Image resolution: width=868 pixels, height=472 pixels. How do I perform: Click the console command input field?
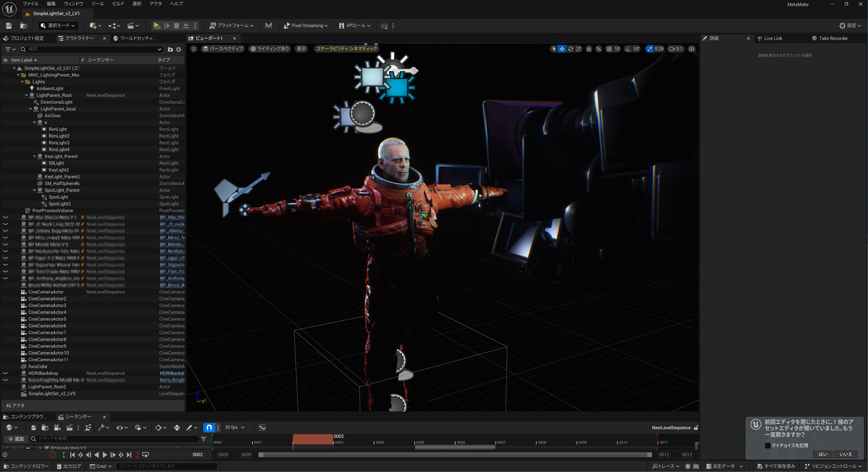[x=166, y=466]
